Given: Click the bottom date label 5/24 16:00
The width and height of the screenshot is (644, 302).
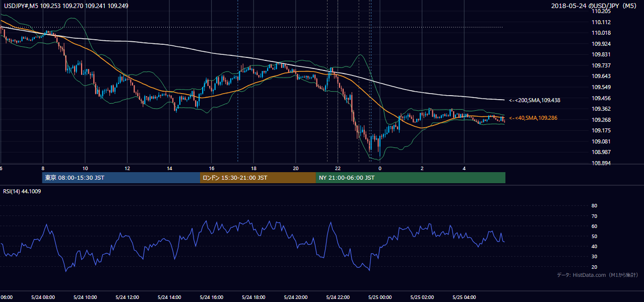Looking at the screenshot, I should click(x=211, y=297).
